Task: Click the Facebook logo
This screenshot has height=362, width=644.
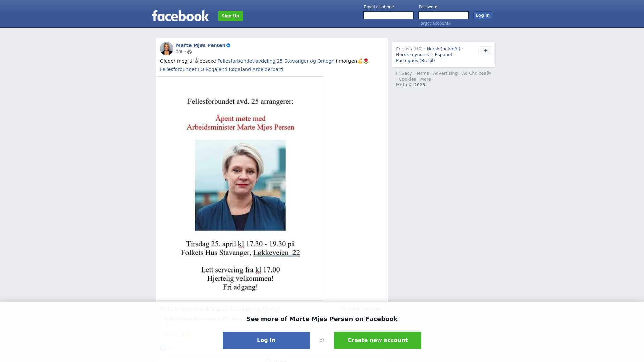Action: (x=180, y=16)
